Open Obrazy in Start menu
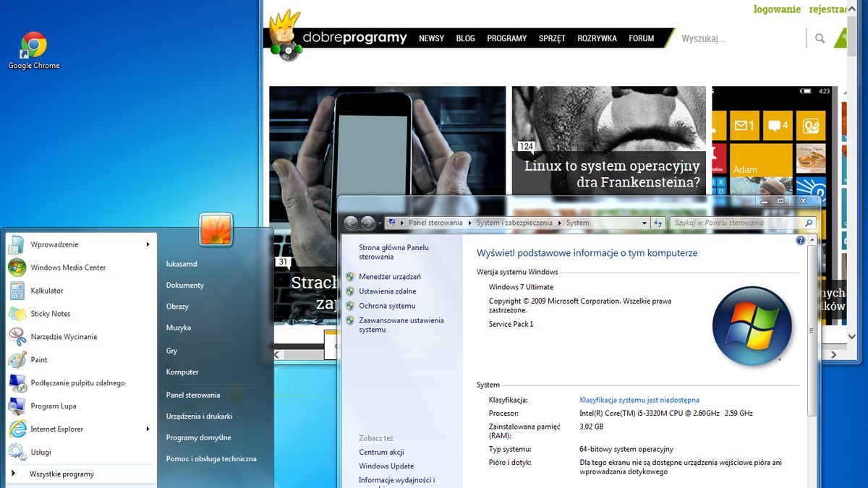The width and height of the screenshot is (868, 488). coord(177,307)
